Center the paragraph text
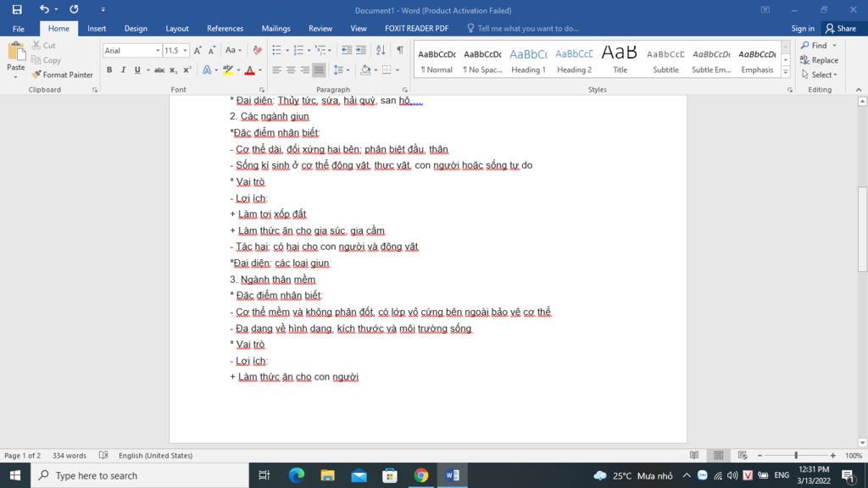This screenshot has width=868, height=488. point(291,69)
